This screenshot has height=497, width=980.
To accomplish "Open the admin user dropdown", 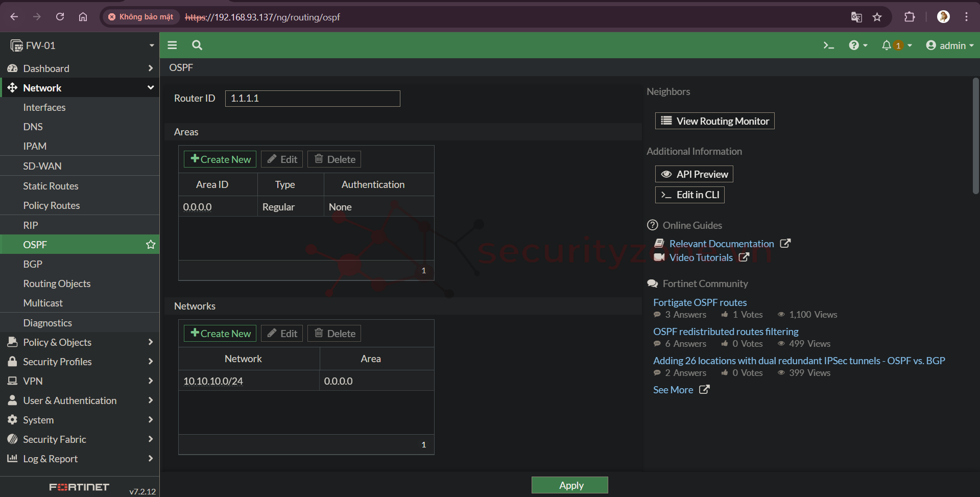I will click(x=949, y=45).
